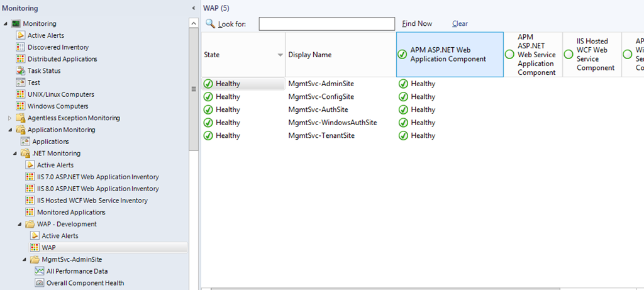644x290 pixels.
Task: Click the All Performance Data chart icon
Action: [x=40, y=271]
